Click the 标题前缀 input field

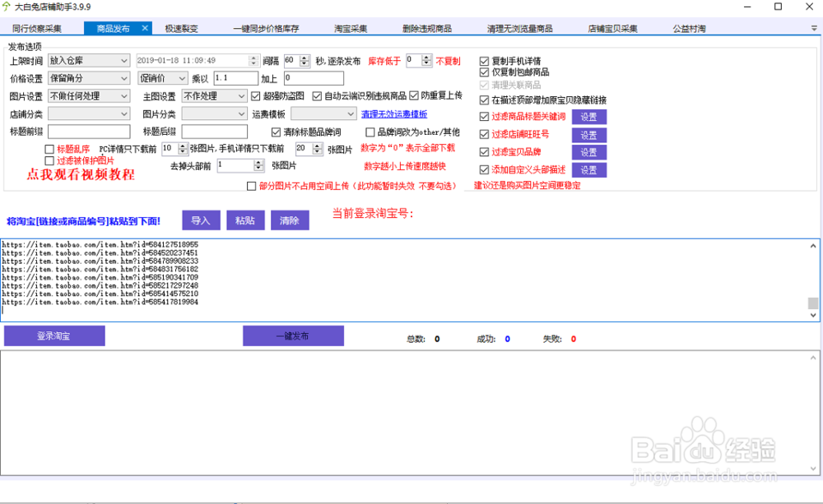coord(89,132)
